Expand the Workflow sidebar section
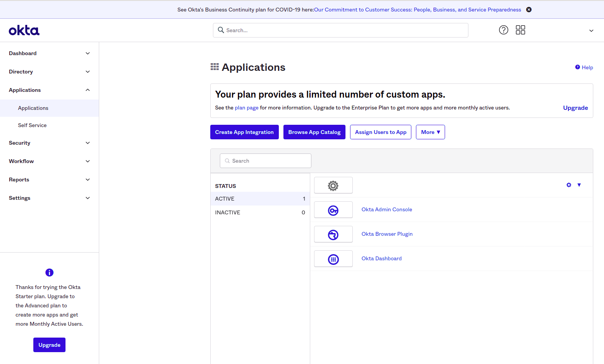The width and height of the screenshot is (604, 364). 49,161
